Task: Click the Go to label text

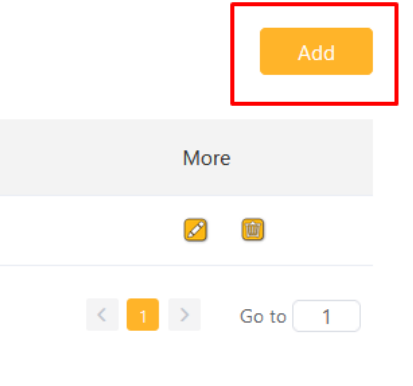Action: coord(263,316)
